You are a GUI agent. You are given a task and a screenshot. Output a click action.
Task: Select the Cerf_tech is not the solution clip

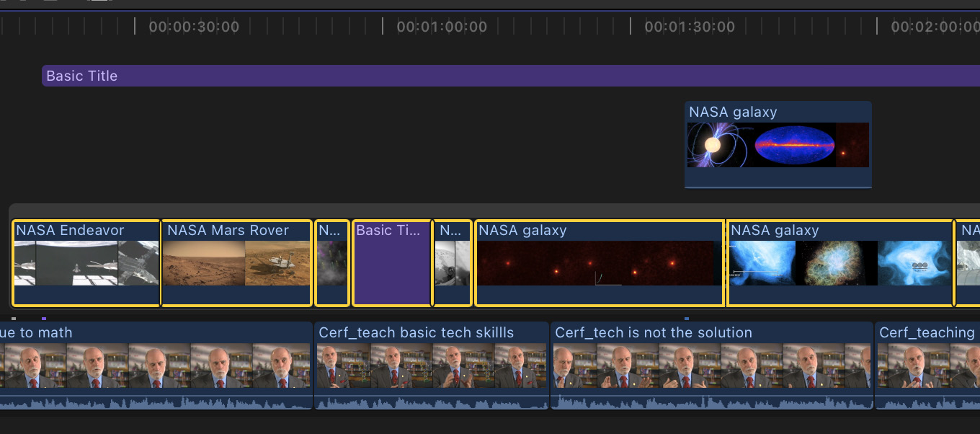(712, 366)
